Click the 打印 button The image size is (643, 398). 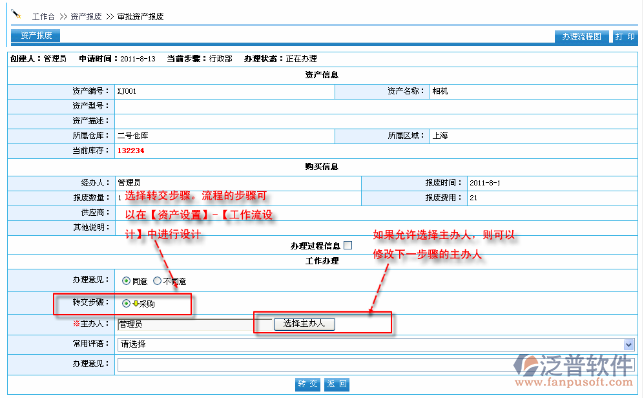625,36
